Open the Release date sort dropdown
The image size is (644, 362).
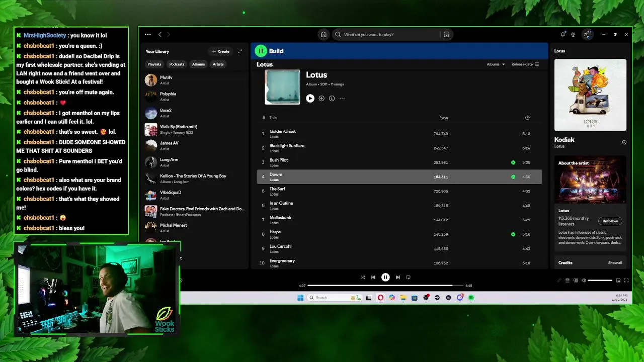[x=525, y=64]
